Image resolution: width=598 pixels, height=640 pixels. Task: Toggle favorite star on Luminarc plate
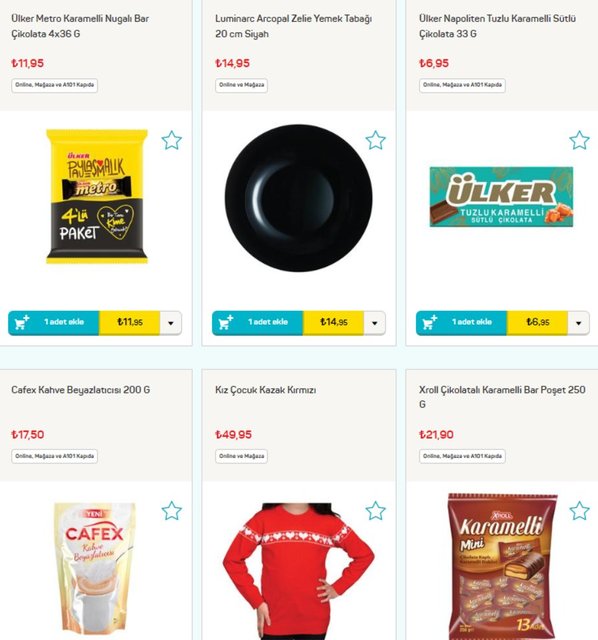click(376, 140)
